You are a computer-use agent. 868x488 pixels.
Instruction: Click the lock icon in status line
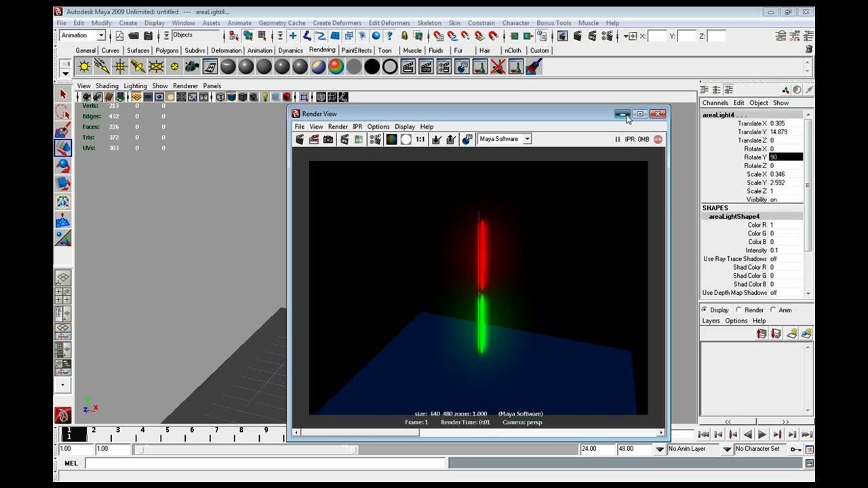click(x=404, y=36)
